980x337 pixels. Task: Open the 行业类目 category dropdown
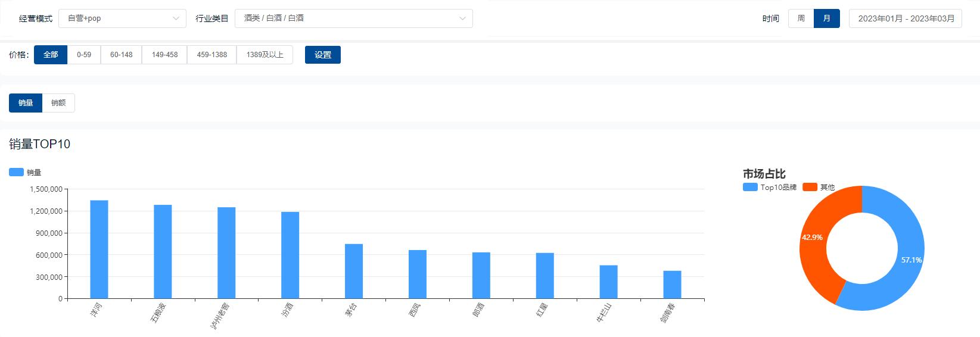[353, 18]
